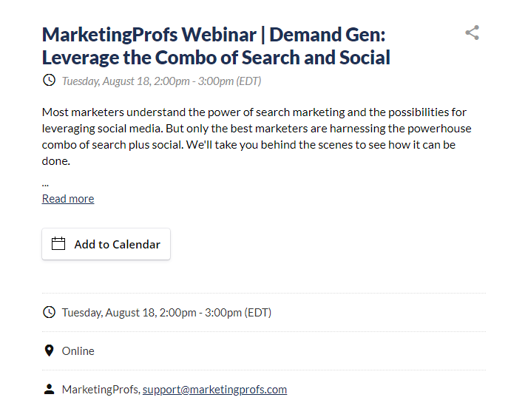Click the "(EDT)" timezone in details row
The width and height of the screenshot is (525, 420).
(257, 313)
